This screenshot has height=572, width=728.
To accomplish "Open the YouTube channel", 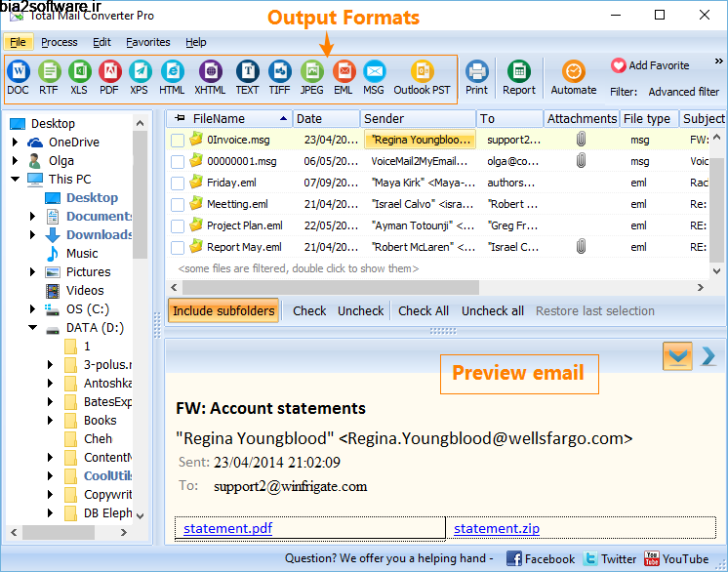I will coord(676,558).
